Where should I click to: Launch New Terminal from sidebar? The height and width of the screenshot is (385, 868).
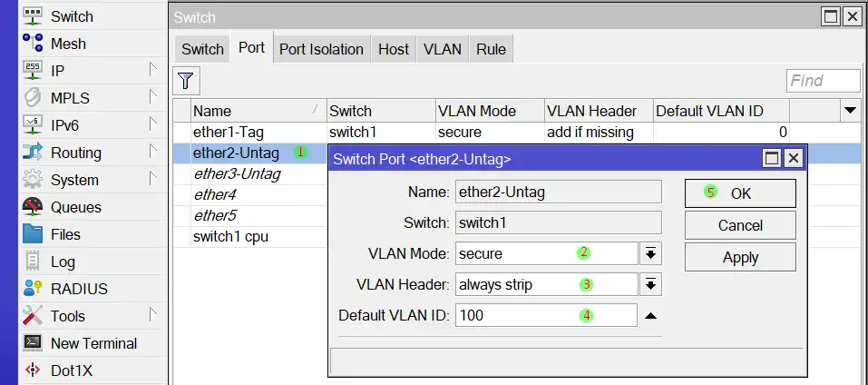point(33,343)
